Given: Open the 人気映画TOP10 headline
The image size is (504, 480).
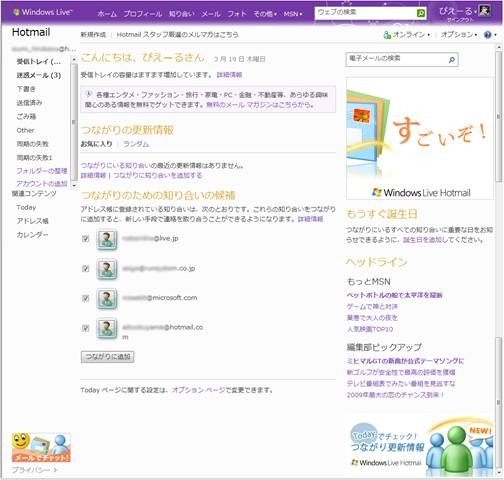Looking at the screenshot, I should click(x=370, y=329).
